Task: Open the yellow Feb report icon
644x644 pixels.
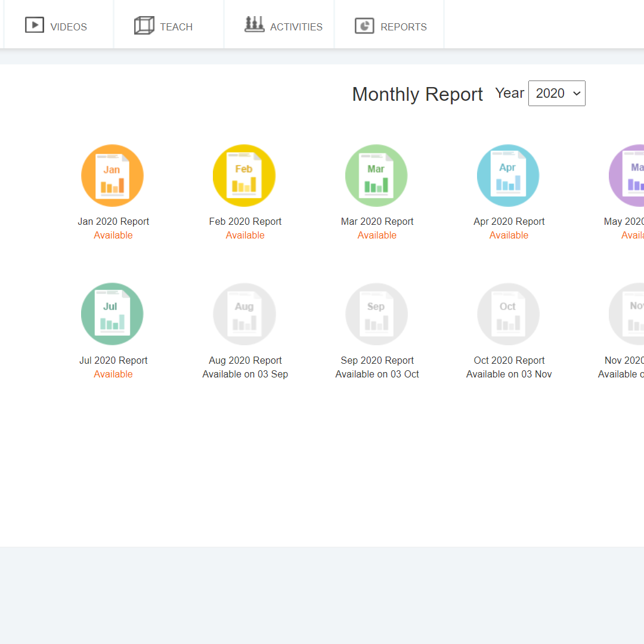Action: click(244, 175)
